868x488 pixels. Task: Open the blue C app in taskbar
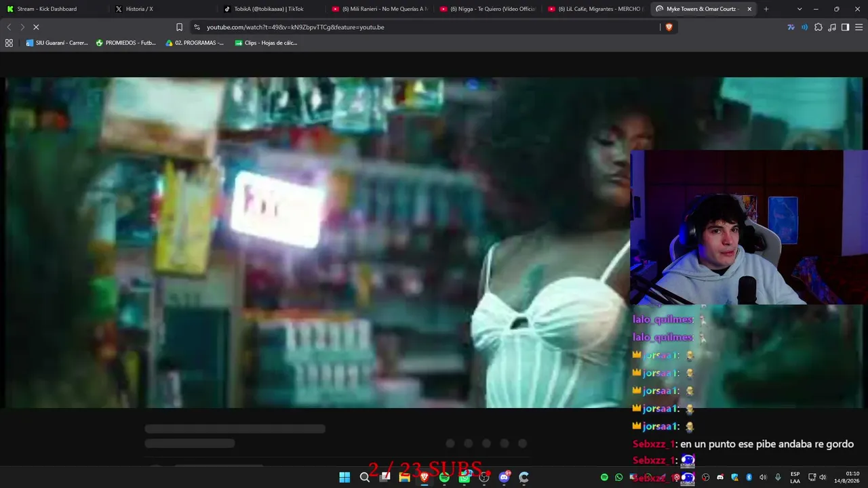[524, 477]
